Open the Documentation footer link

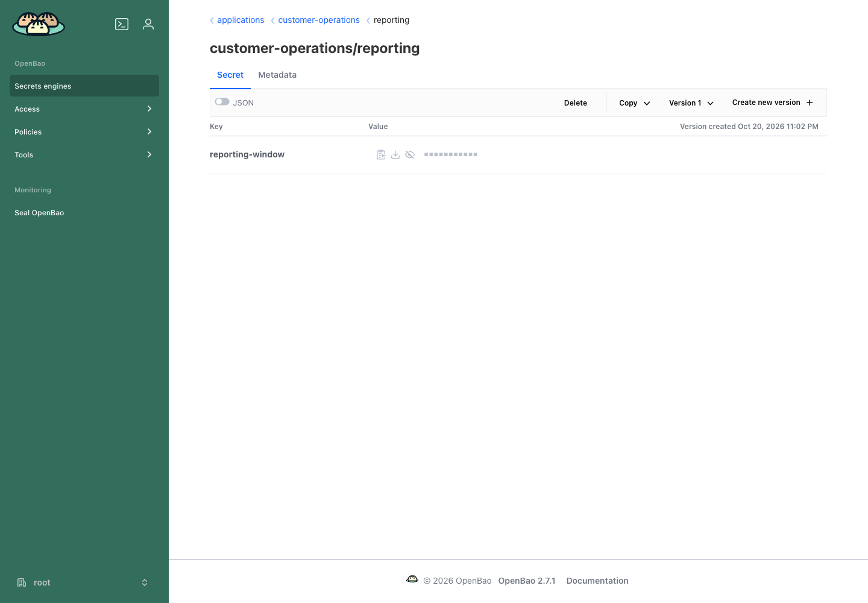pyautogui.click(x=597, y=581)
